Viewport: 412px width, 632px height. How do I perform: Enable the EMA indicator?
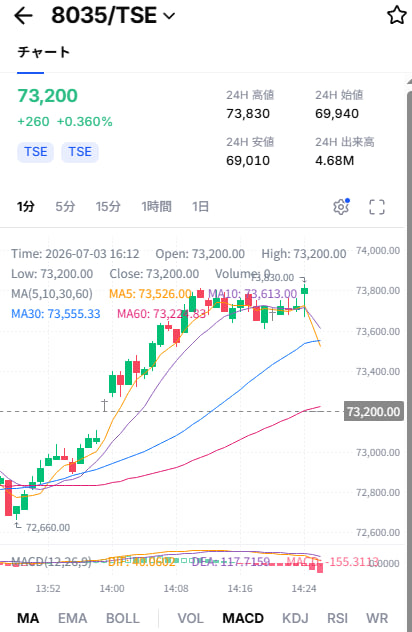click(x=73, y=618)
